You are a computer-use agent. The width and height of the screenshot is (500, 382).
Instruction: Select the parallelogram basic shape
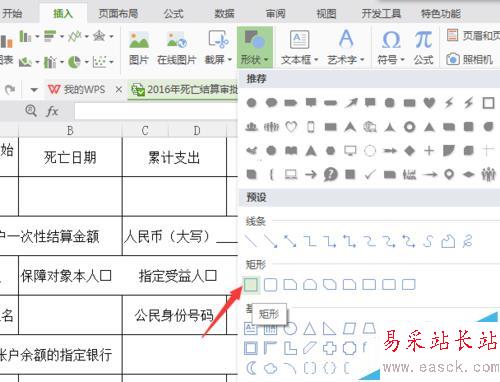tap(349, 329)
